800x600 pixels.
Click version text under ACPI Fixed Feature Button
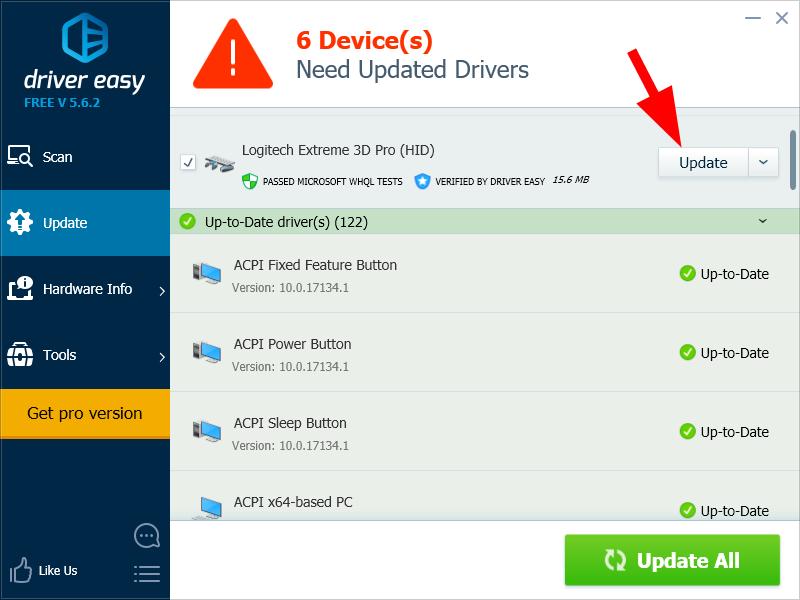coord(290,288)
